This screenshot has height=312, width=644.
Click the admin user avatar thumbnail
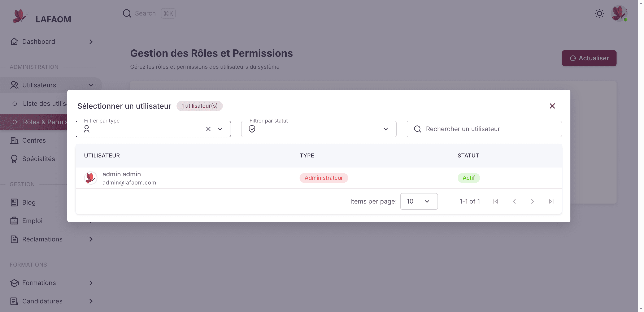point(91,178)
